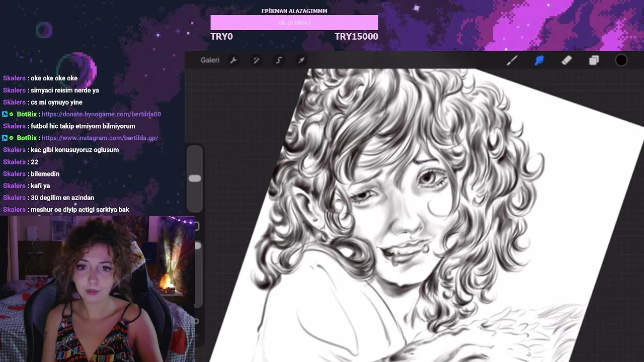Click the pink donation goal progress bar
This screenshot has height=362, width=644.
click(294, 23)
